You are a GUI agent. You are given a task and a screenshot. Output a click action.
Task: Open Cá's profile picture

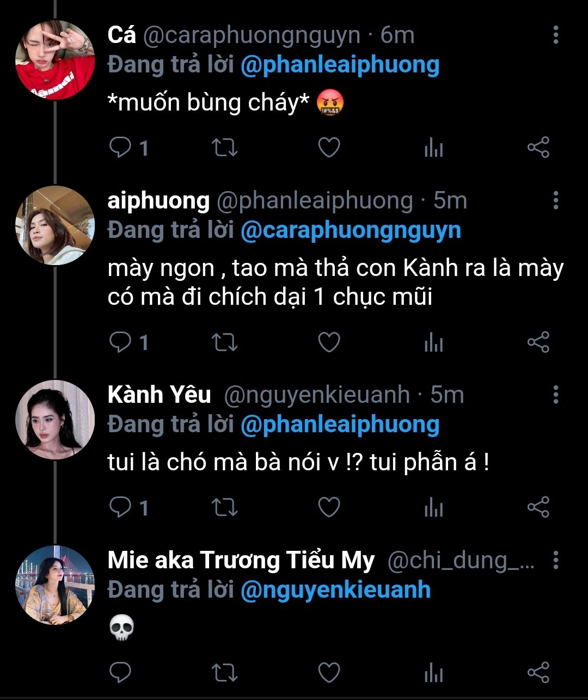(x=55, y=60)
